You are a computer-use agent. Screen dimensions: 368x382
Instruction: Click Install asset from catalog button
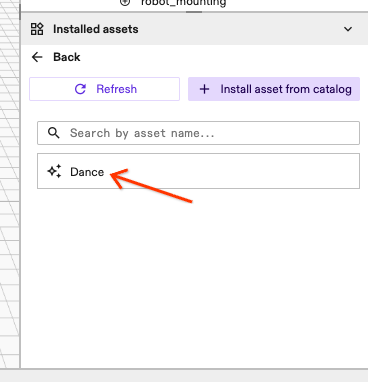274,89
